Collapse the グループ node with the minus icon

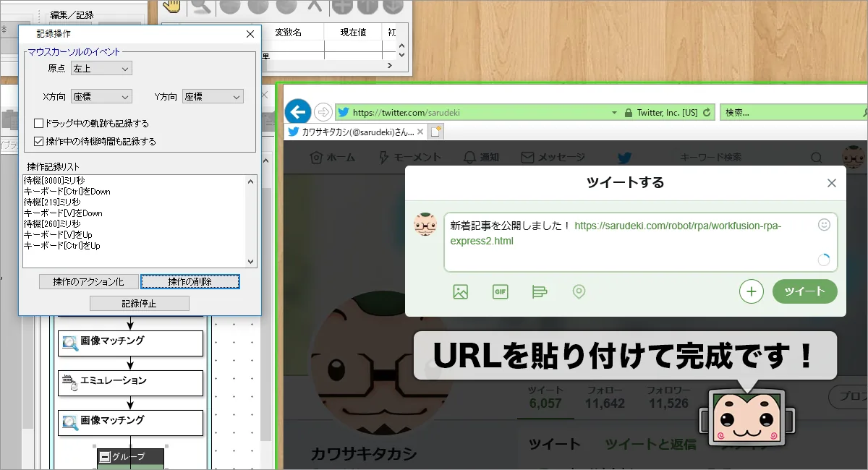pyautogui.click(x=105, y=456)
